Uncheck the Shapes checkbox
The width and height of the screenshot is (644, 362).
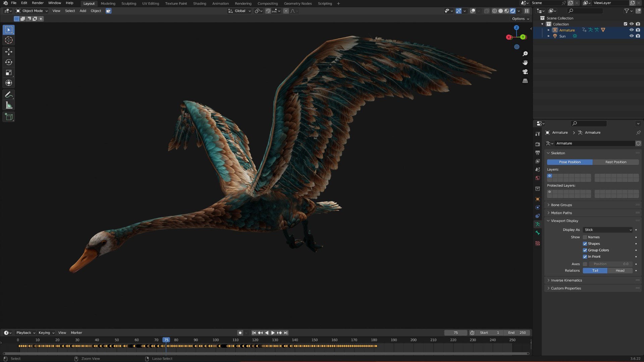(x=585, y=244)
